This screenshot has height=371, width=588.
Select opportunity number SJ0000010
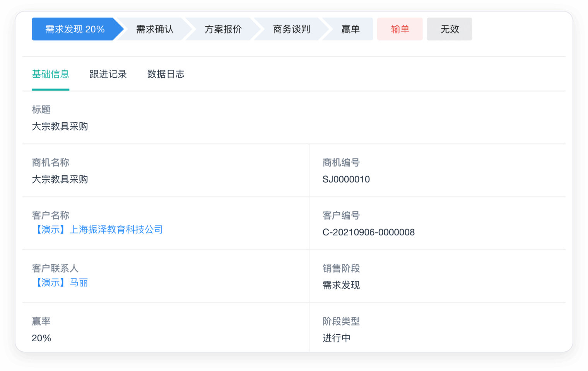click(x=346, y=179)
